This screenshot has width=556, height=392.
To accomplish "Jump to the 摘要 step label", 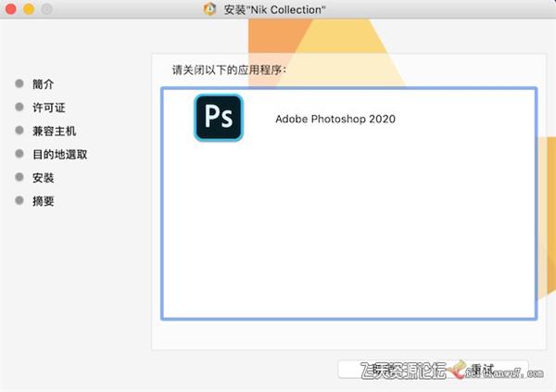I will coord(43,200).
